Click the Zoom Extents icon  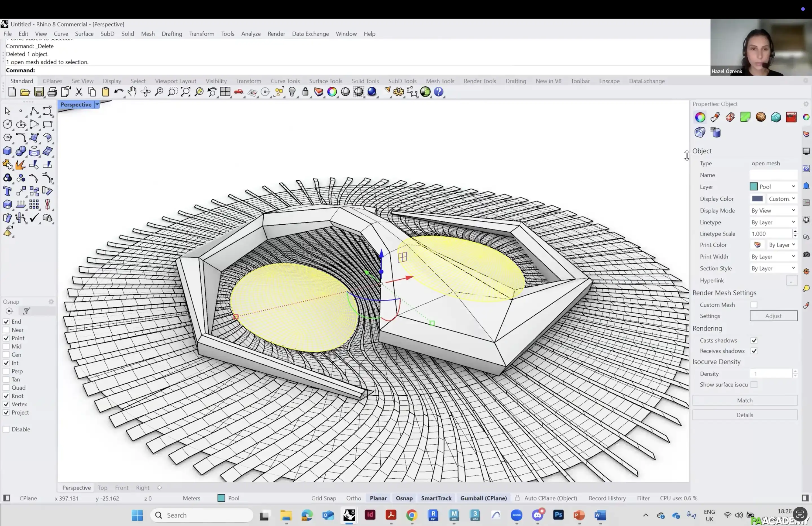click(186, 92)
